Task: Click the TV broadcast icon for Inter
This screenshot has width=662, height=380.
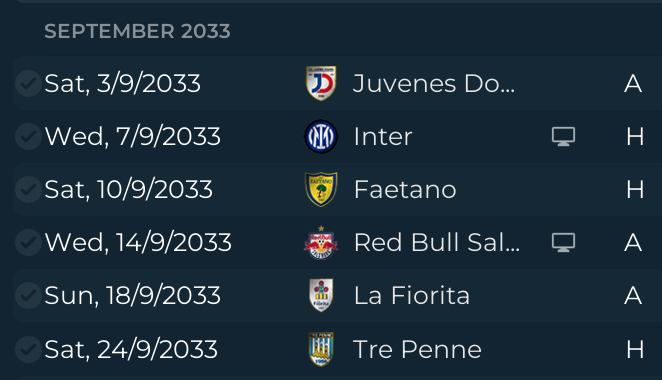Action: pos(563,136)
